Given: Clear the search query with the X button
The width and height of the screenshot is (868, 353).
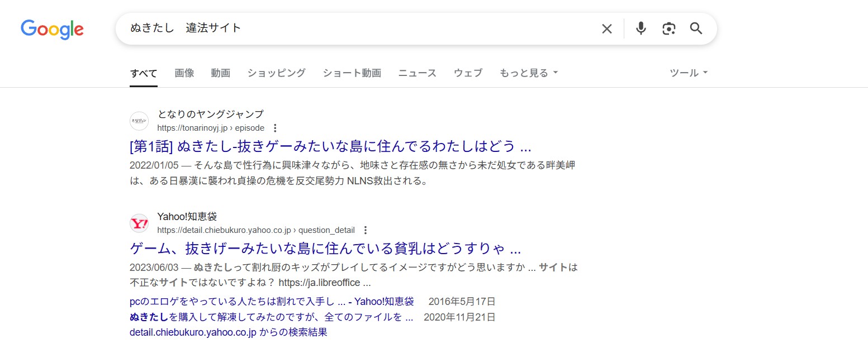Looking at the screenshot, I should coord(606,28).
